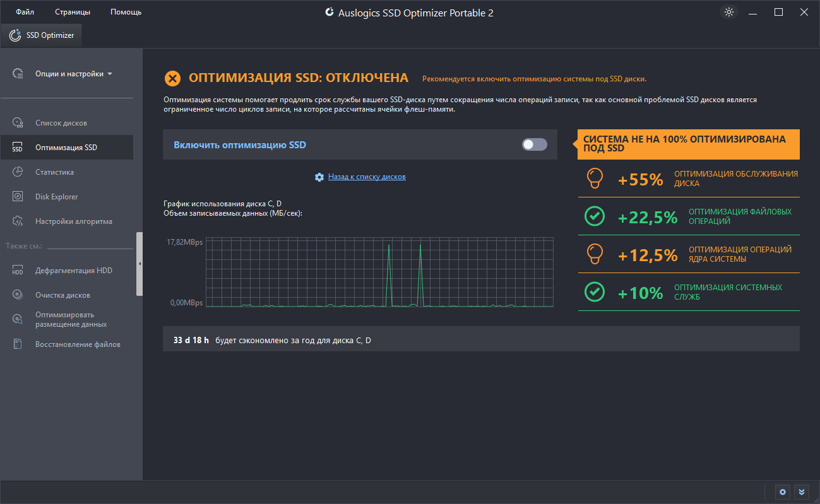Click the File recovery (Восстановление файлов) icon
Viewport: 820px width, 504px height.
(x=18, y=344)
